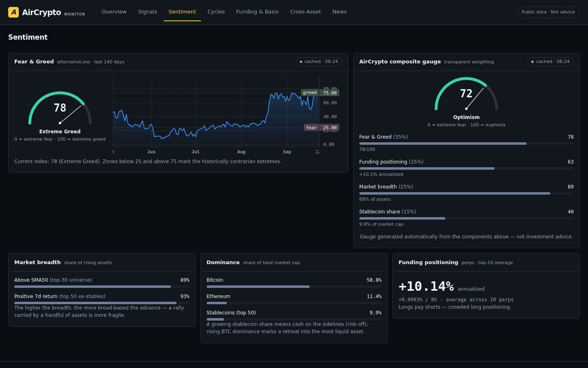Viewport: 588px width, 368px height.
Task: Click the "Public data · Not advice" badge
Action: pyautogui.click(x=548, y=12)
